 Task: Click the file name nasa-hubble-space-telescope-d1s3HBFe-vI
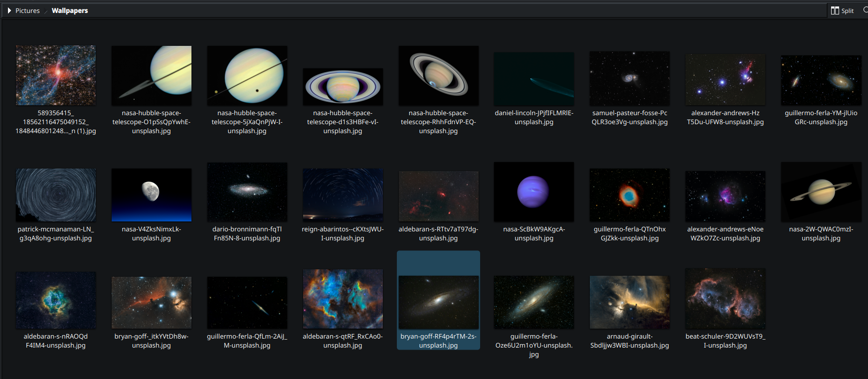pyautogui.click(x=343, y=122)
